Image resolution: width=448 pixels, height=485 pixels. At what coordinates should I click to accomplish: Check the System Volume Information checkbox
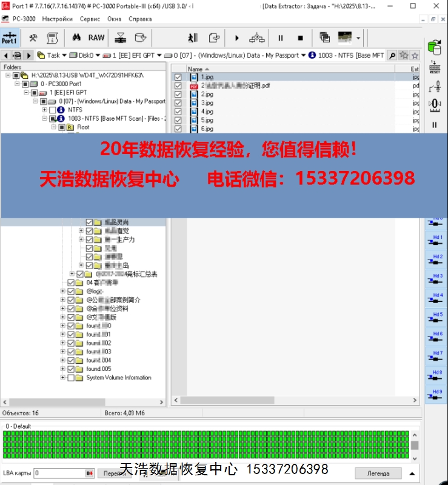point(71,378)
